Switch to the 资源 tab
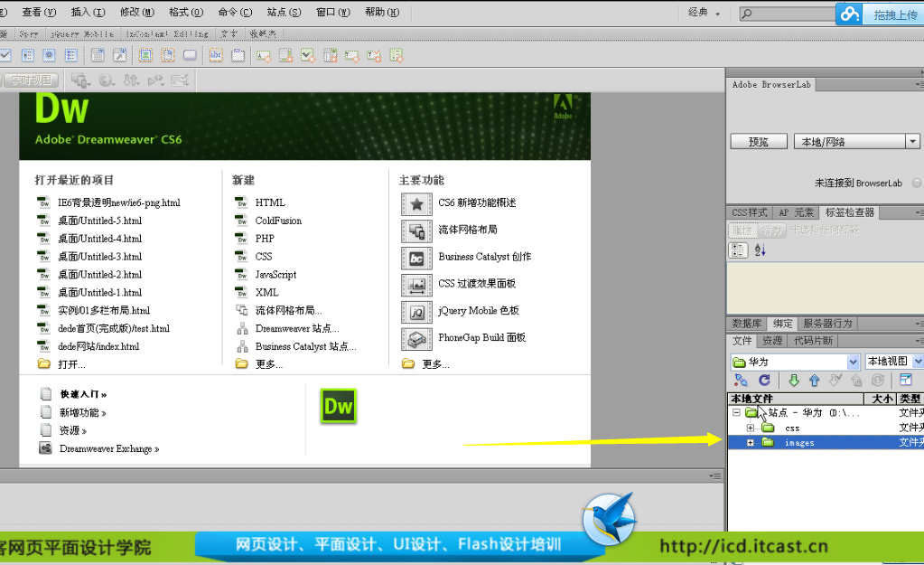924x565 pixels. click(x=772, y=340)
